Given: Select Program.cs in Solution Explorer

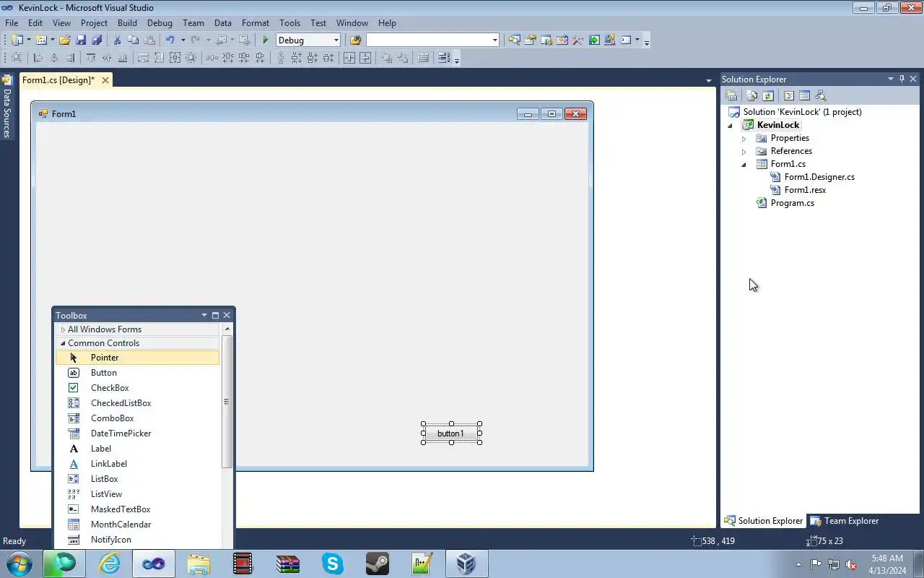Looking at the screenshot, I should (792, 203).
